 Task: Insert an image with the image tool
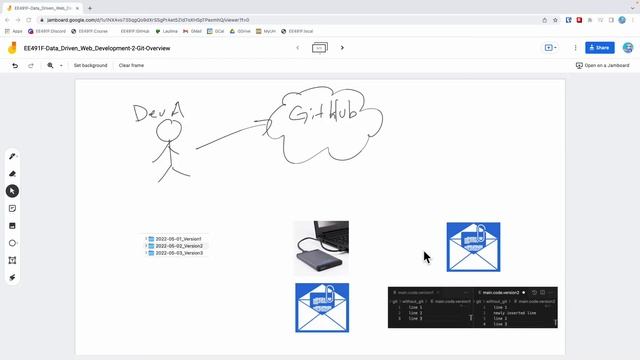pos(12,226)
